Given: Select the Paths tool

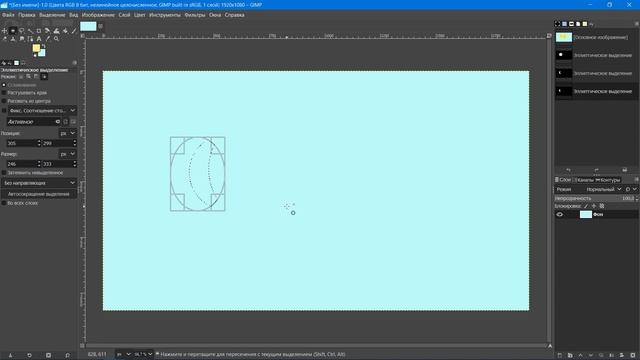Looking at the screenshot, I should click(x=30, y=39).
